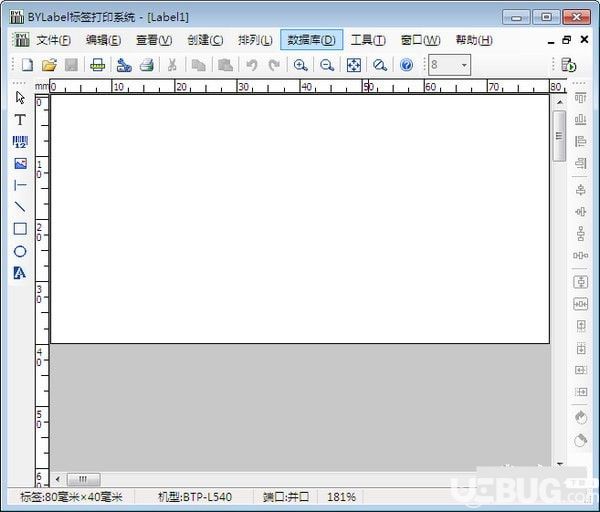The image size is (600, 512).
Task: Open an existing label file
Action: coord(49,65)
